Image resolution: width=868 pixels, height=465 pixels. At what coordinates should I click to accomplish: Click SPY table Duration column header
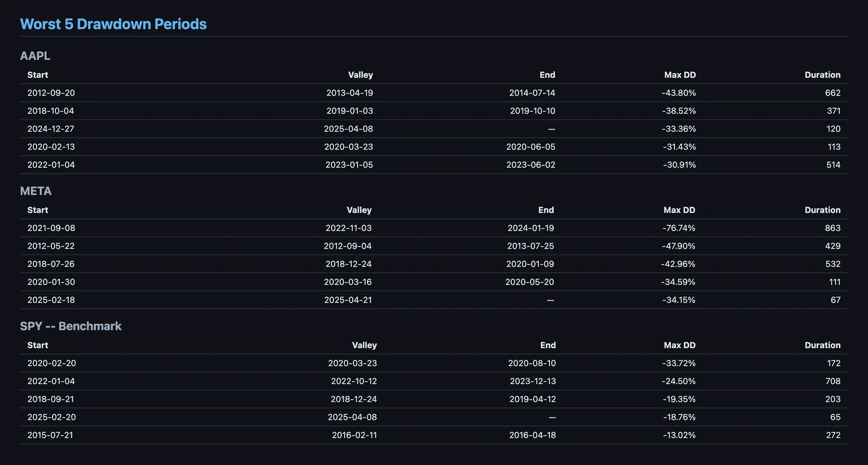(823, 345)
